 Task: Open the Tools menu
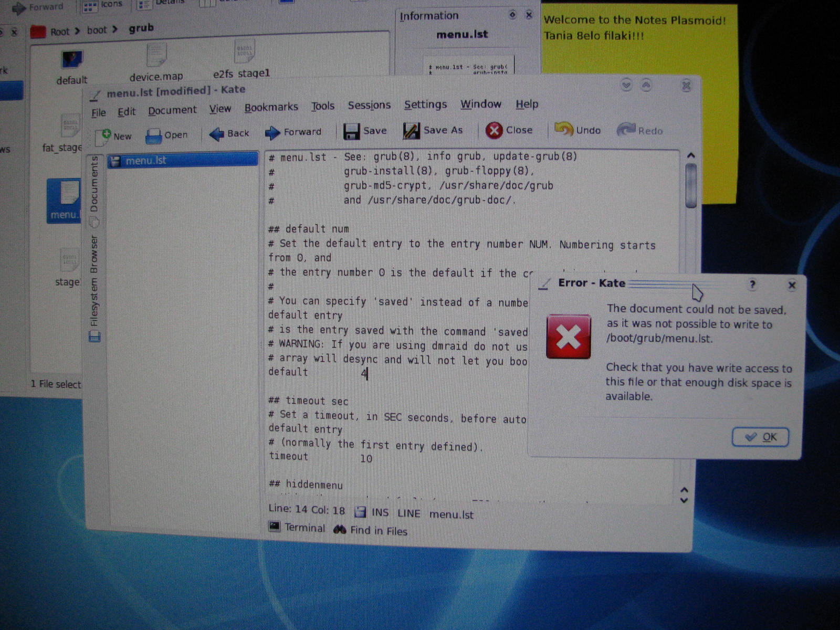(322, 106)
